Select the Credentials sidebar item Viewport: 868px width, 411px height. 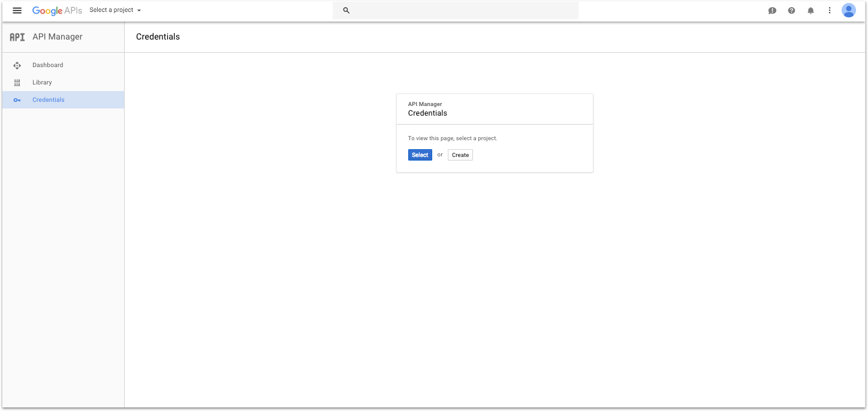49,100
